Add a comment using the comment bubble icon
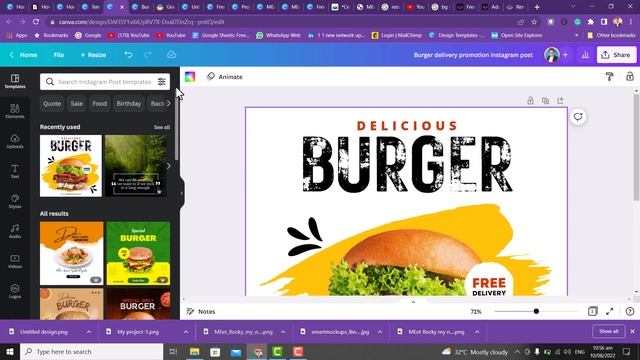Image resolution: width=640 pixels, height=360 pixels. (578, 117)
